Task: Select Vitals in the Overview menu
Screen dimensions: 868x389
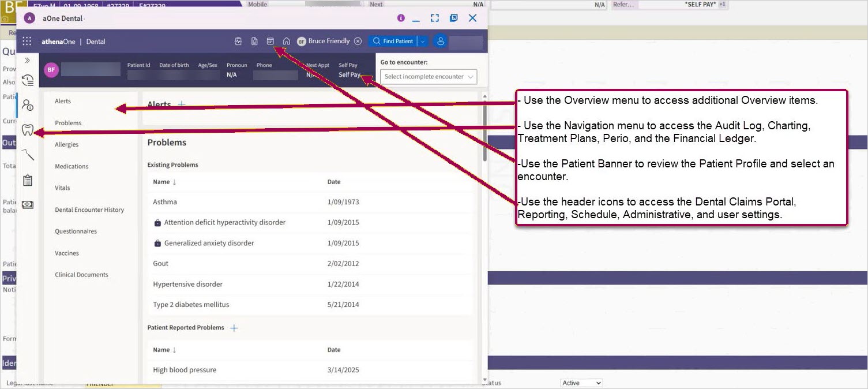Action: click(x=62, y=188)
